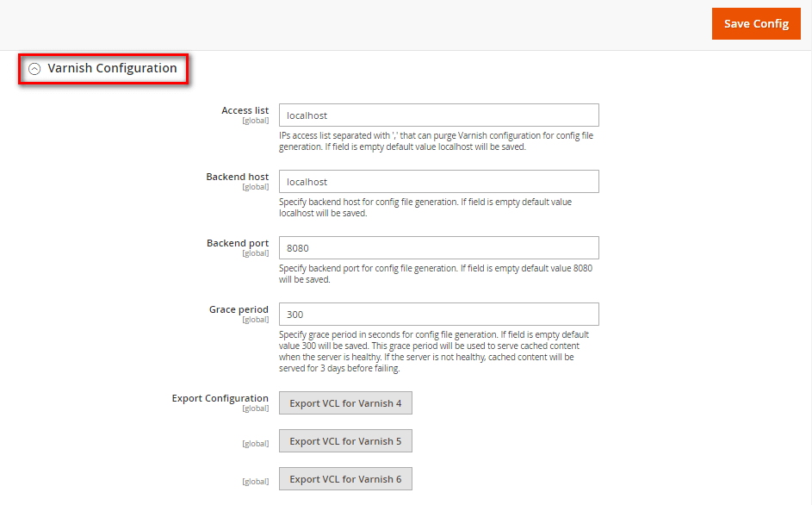This screenshot has width=812, height=505.
Task: Click the backend port description note
Action: tap(436, 274)
